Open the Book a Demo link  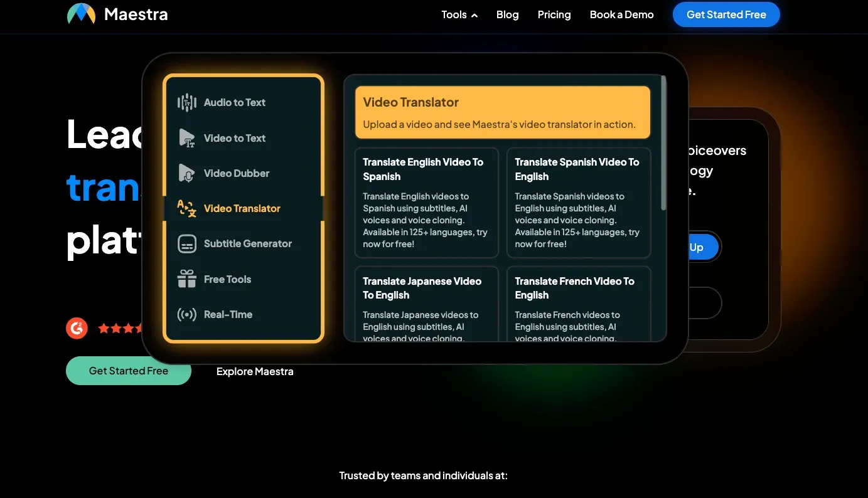click(621, 14)
